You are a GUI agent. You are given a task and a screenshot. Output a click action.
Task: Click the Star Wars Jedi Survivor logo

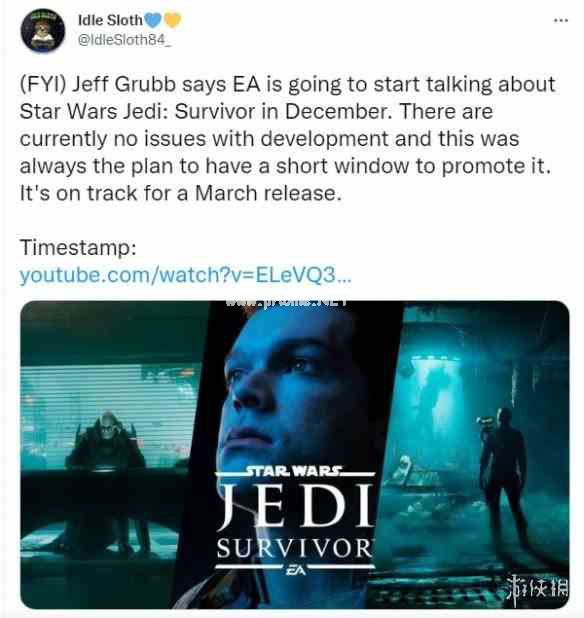[x=296, y=520]
